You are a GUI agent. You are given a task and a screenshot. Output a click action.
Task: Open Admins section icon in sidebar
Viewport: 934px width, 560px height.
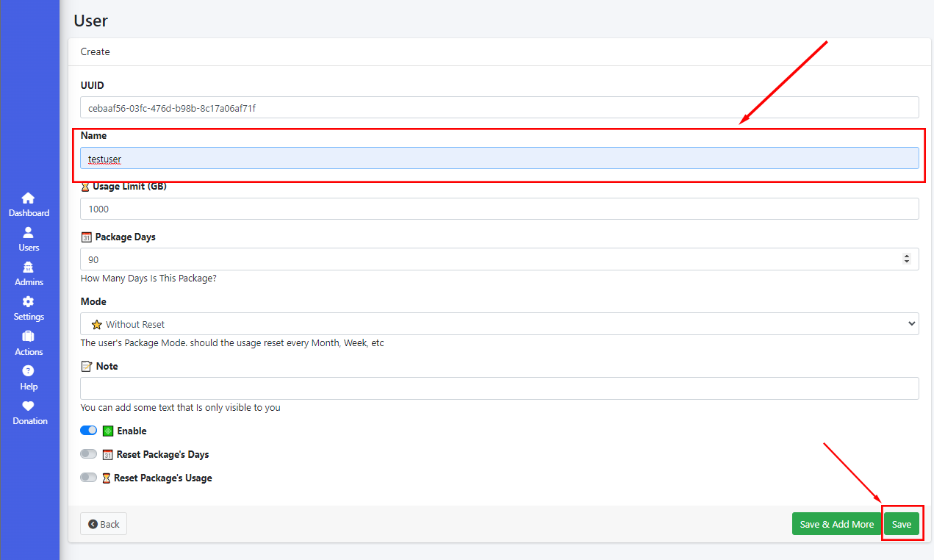[28, 267]
